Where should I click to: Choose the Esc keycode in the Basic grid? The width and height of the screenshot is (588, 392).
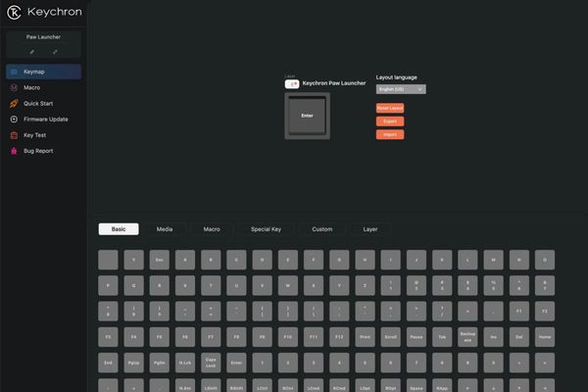(x=159, y=260)
